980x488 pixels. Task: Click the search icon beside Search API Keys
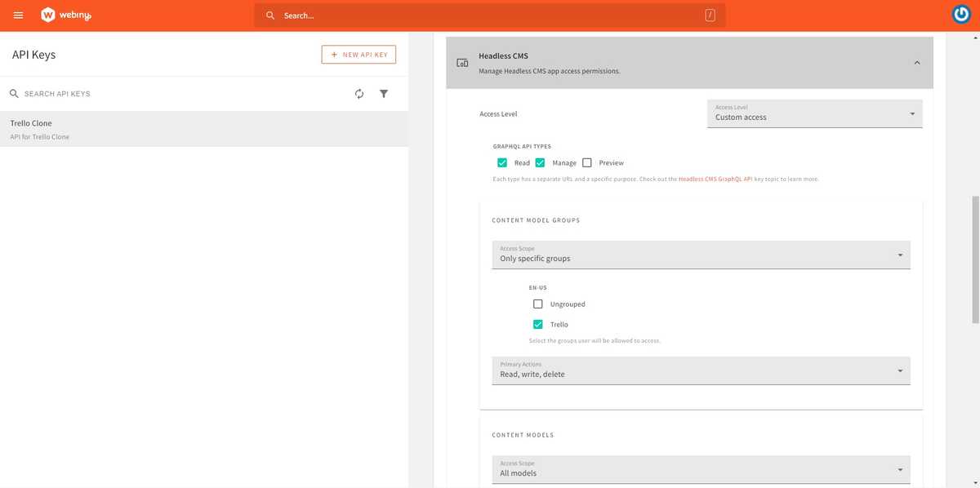pyautogui.click(x=14, y=94)
